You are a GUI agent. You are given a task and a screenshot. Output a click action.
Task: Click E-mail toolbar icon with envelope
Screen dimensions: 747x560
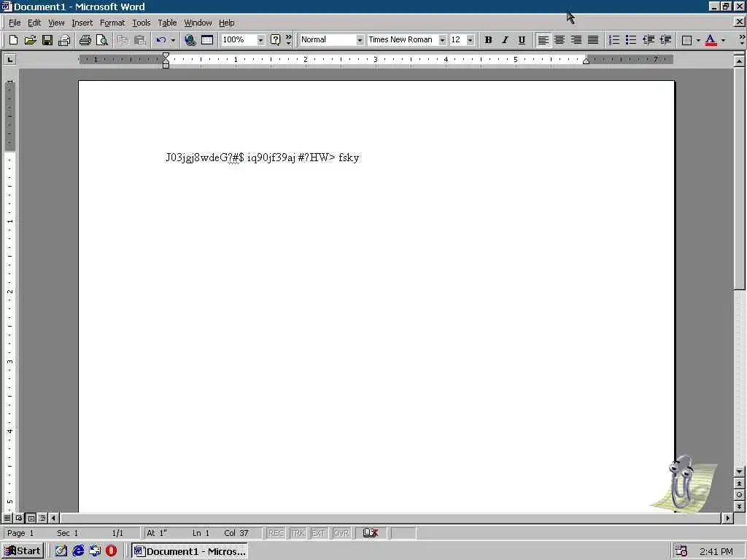click(x=64, y=40)
